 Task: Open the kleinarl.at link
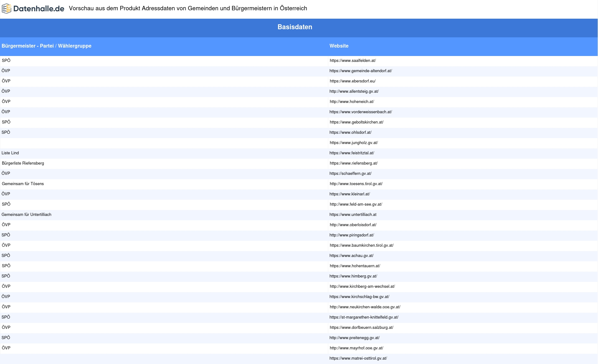tap(350, 194)
